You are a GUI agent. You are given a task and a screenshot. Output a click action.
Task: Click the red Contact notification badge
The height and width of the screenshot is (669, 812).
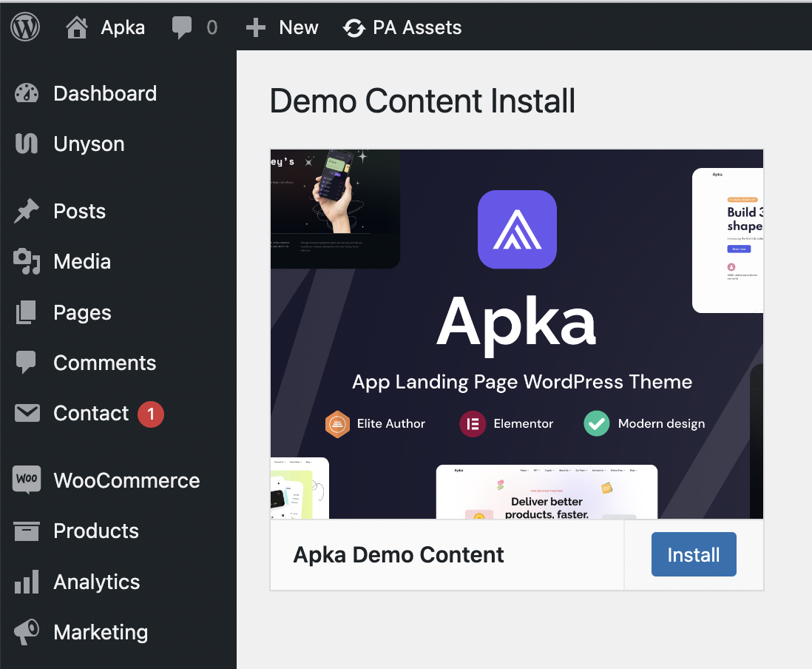click(151, 414)
